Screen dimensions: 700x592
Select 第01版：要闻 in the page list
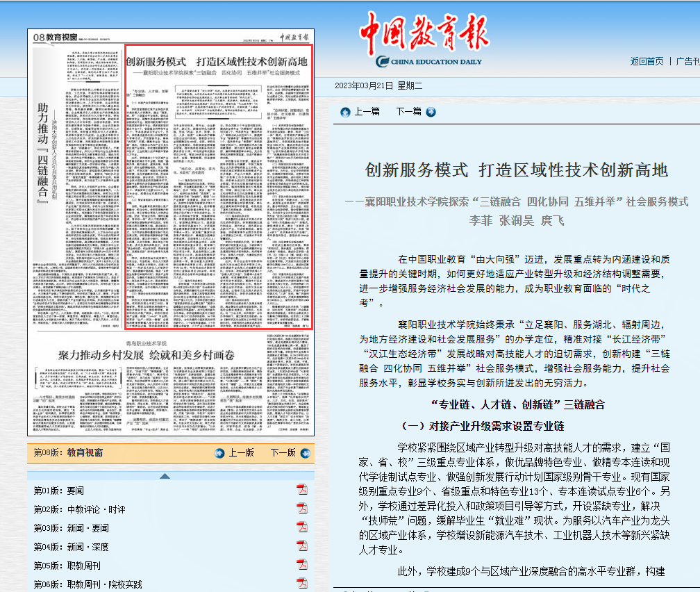click(x=59, y=491)
